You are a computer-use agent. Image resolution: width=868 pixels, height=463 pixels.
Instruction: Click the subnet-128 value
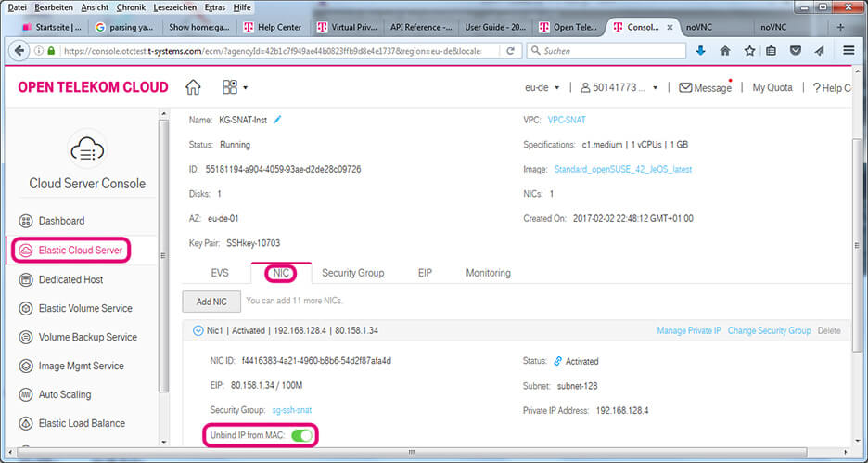point(578,386)
